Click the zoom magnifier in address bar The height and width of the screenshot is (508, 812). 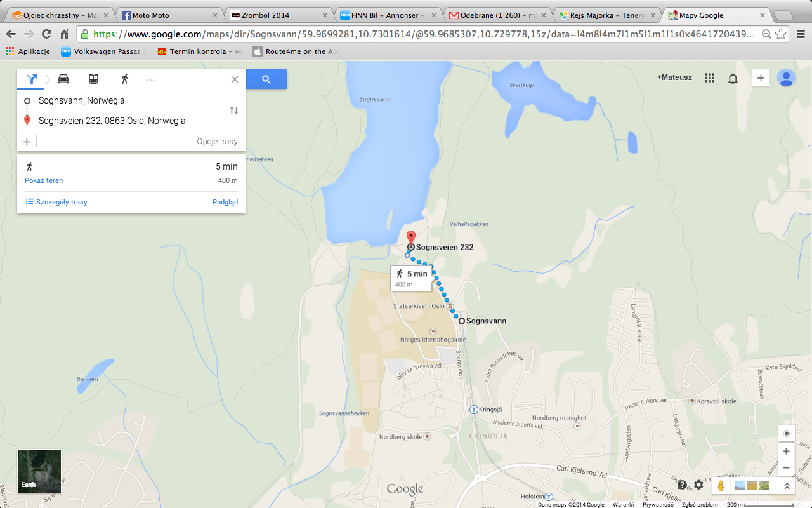(x=766, y=34)
